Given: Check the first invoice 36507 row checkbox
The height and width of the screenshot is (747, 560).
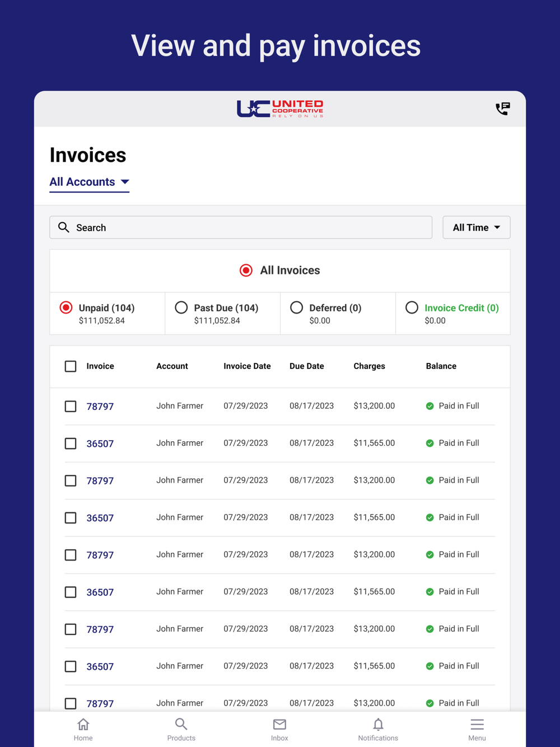Looking at the screenshot, I should click(x=71, y=443).
